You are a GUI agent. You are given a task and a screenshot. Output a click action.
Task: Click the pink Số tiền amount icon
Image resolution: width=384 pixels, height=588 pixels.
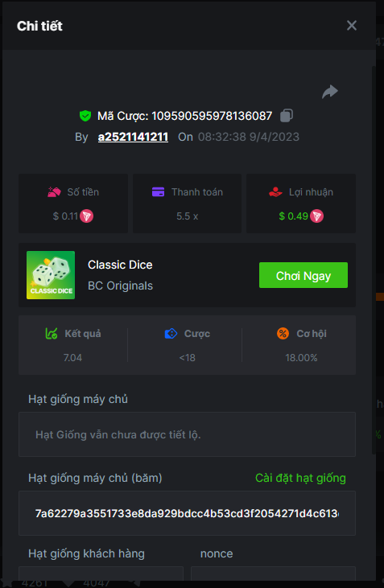pyautogui.click(x=54, y=192)
